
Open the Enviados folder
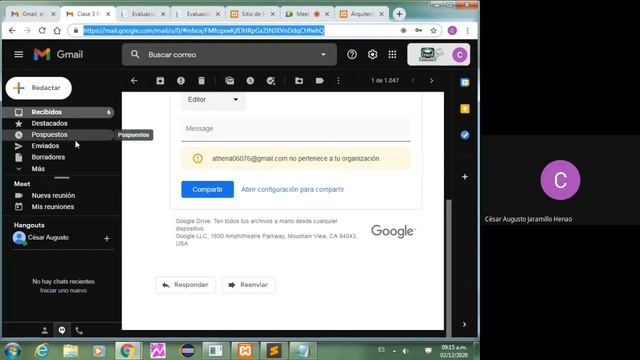(x=58, y=146)
